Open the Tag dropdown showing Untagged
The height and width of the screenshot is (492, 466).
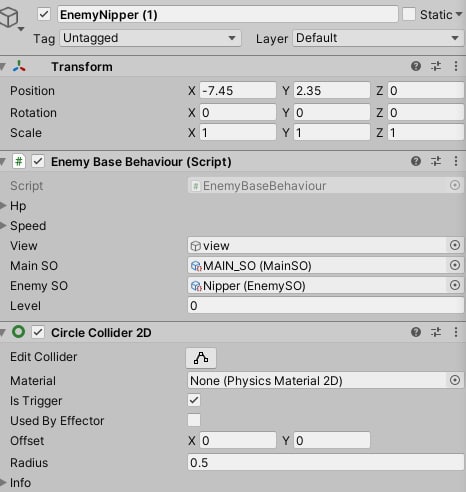(150, 38)
